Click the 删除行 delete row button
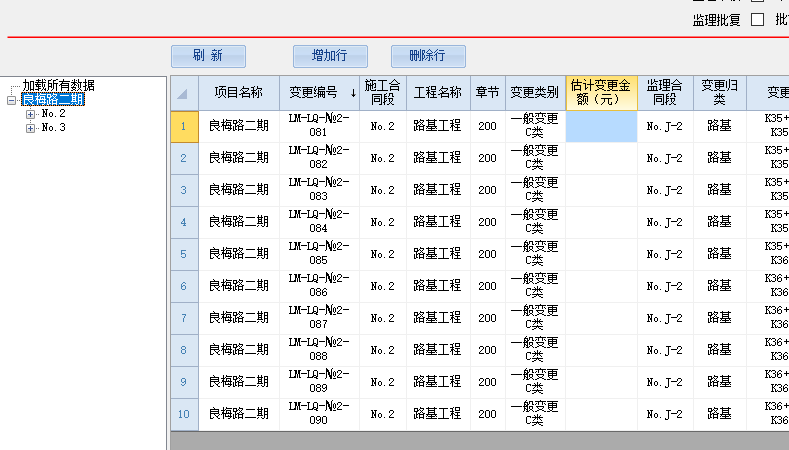 pyautogui.click(x=428, y=56)
